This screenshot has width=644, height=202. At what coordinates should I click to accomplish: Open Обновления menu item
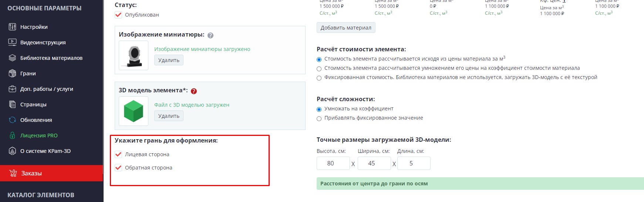(x=36, y=120)
